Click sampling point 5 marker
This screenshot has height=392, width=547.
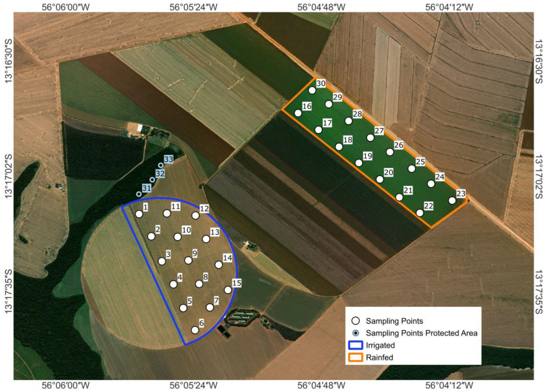183,308
